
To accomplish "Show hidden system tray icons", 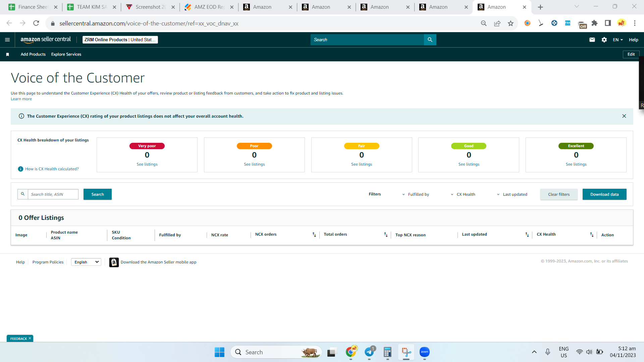I will coord(534,352).
